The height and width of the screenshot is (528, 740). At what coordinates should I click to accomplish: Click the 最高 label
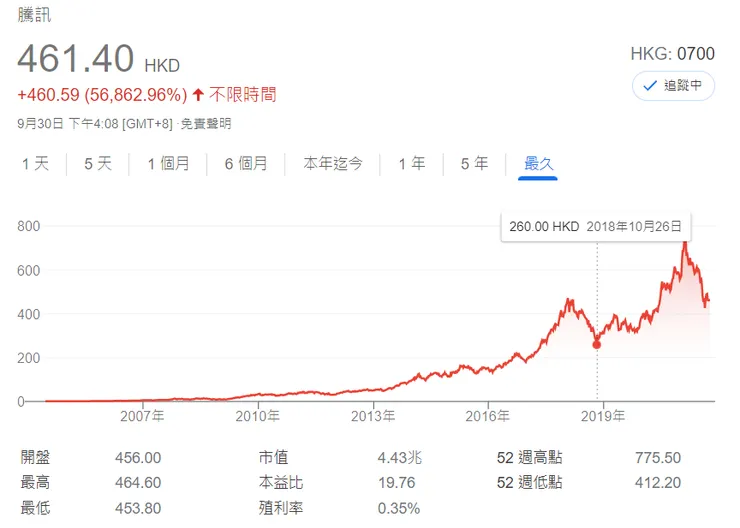click(35, 483)
